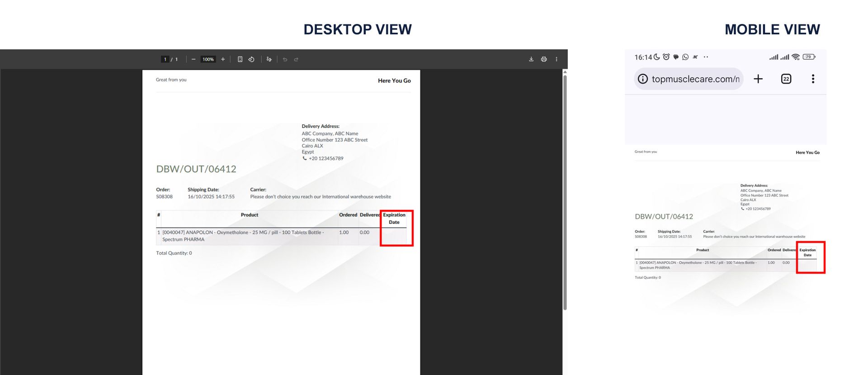Click the 100% zoom level field

pyautogui.click(x=208, y=59)
